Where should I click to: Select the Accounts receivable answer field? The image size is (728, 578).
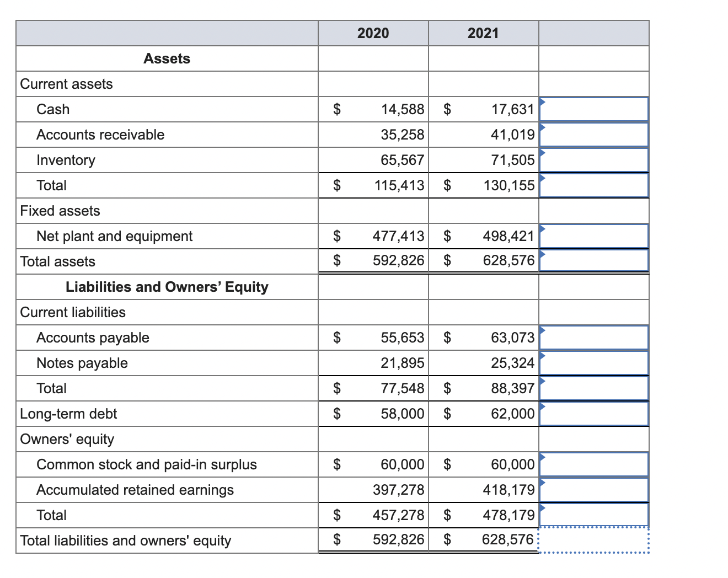pos(594,135)
